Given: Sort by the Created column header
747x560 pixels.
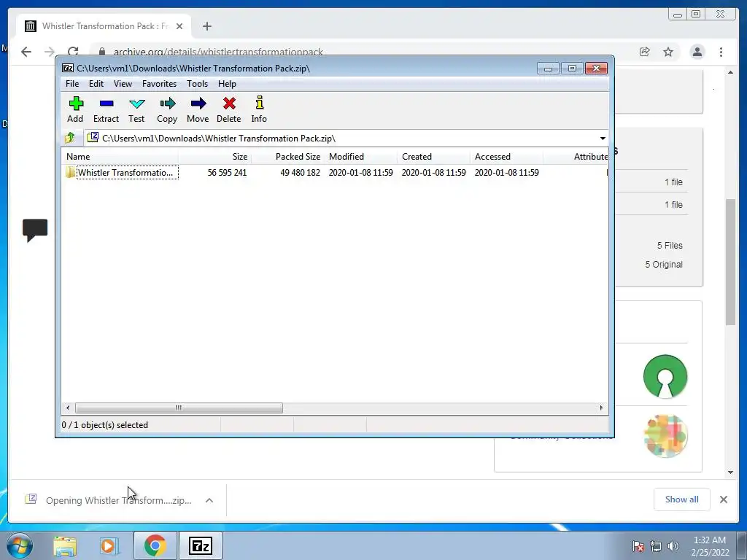Looking at the screenshot, I should click(433, 157).
